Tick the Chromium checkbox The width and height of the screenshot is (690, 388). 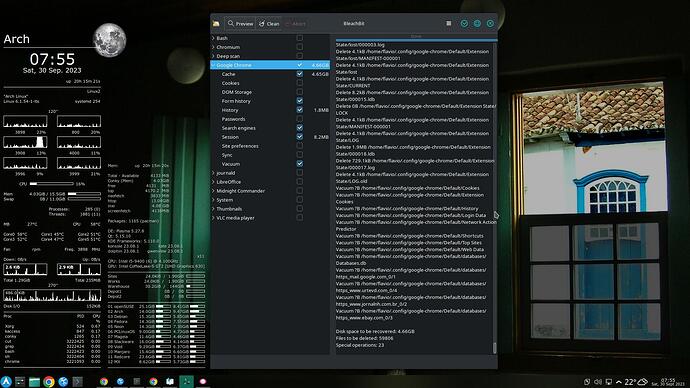[300, 47]
